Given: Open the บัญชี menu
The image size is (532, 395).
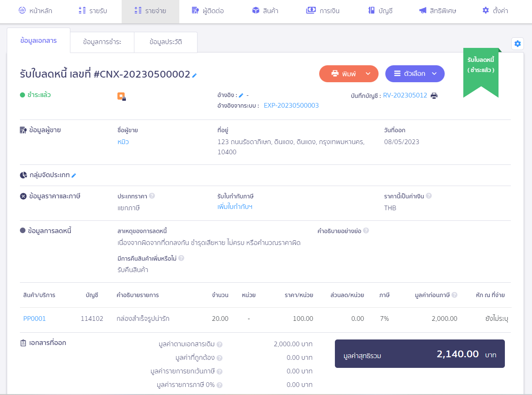Looking at the screenshot, I should tap(380, 11).
